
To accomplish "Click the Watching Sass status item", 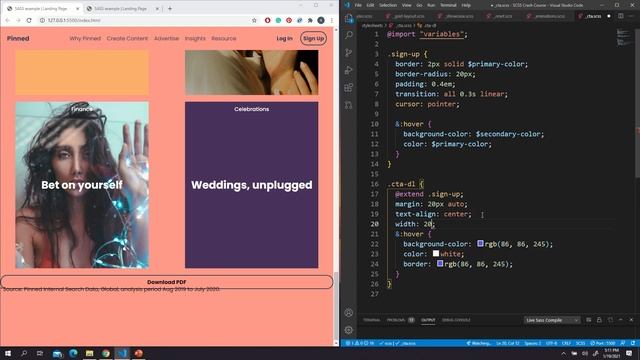I will coord(479,343).
